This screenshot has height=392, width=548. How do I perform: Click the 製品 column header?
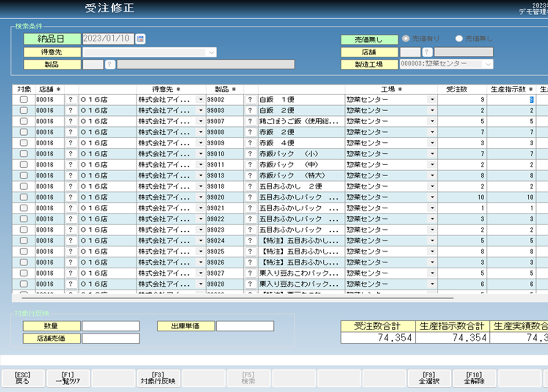point(225,90)
